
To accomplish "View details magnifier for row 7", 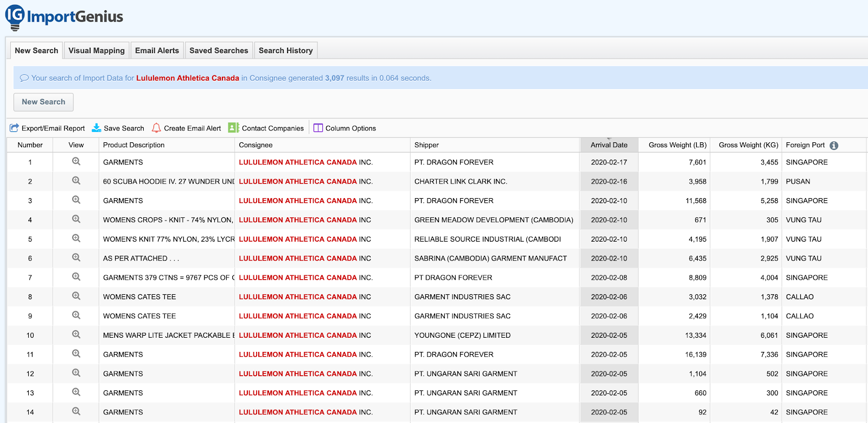I will 76,277.
